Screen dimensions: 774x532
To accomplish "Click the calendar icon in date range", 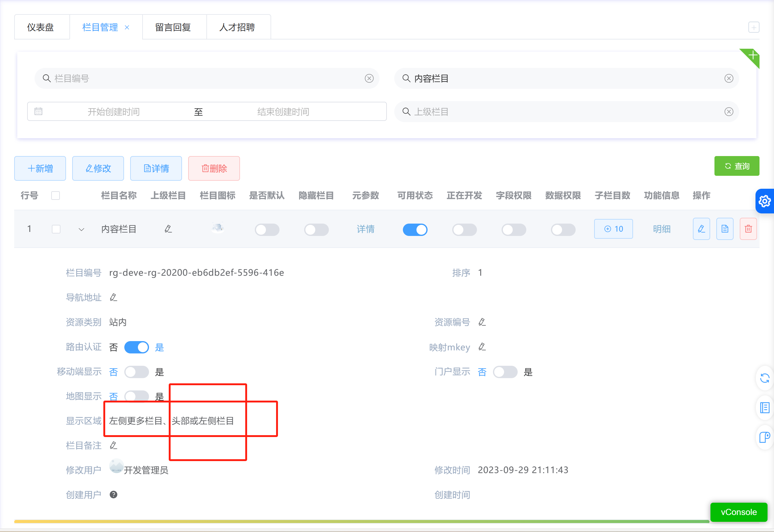I will pyautogui.click(x=38, y=111).
